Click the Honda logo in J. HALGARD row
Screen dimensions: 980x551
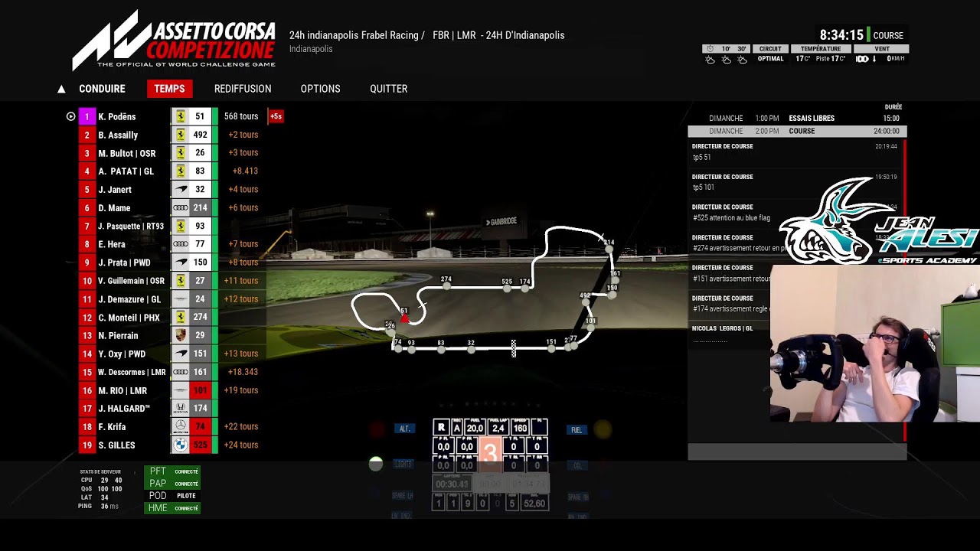(180, 409)
